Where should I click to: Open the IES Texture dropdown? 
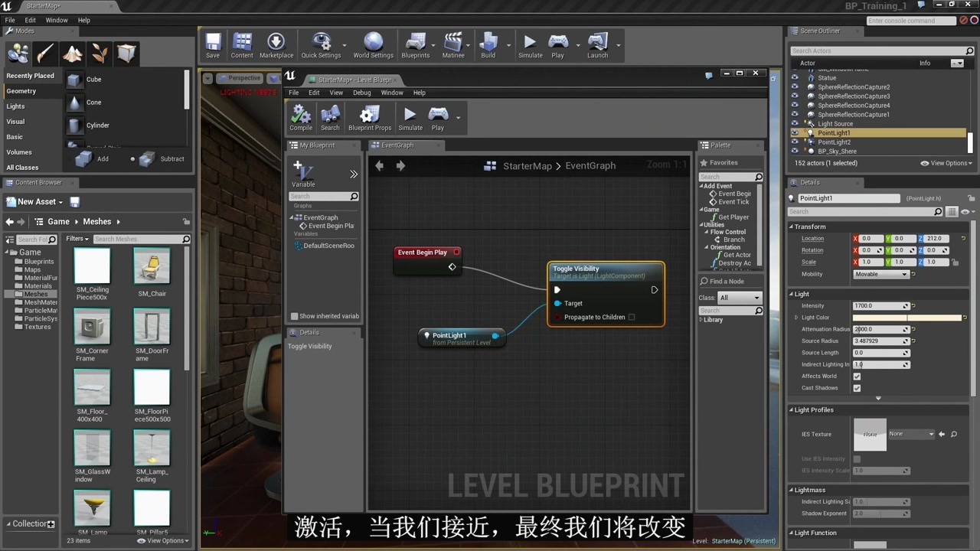[912, 434]
